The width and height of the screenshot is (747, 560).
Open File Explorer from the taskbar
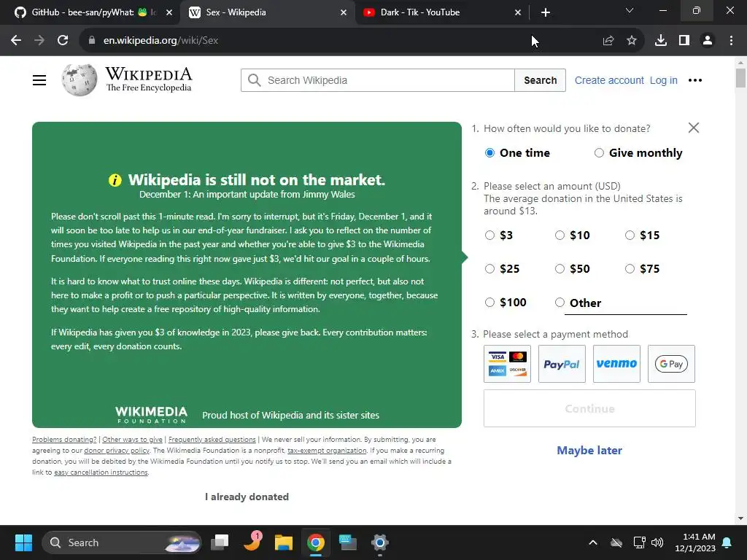[284, 542]
